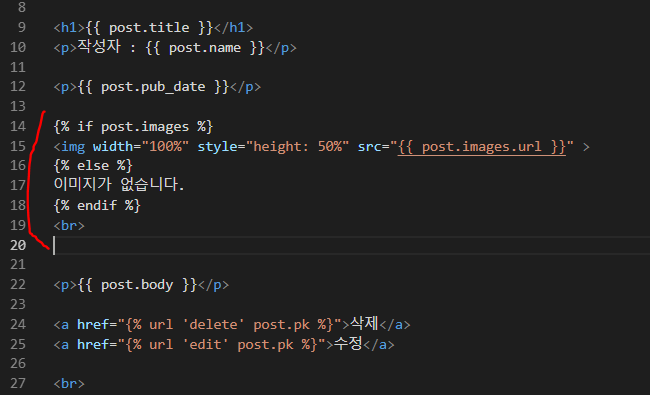Click the h1 post.title code line
Image resolution: width=650 pixels, height=395 pixels.
153,27
